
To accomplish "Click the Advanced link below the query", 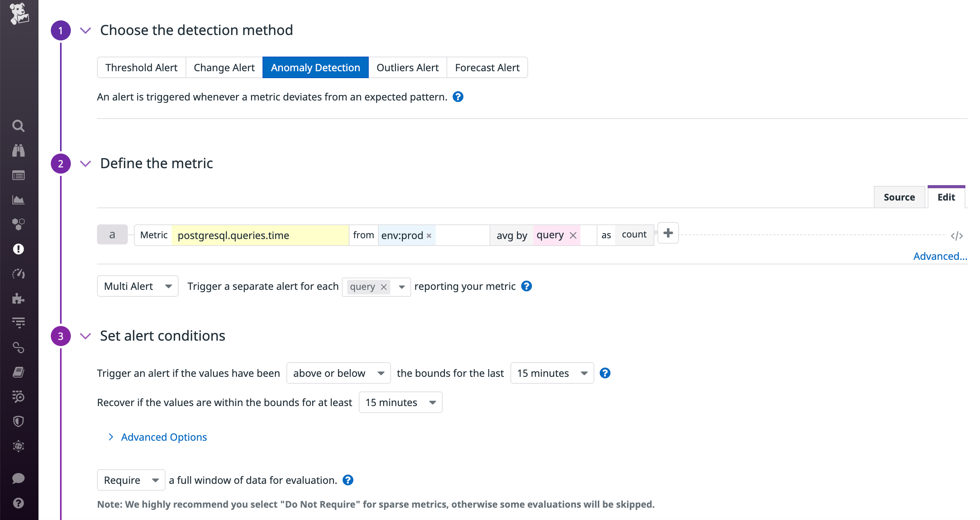I will click(940, 256).
